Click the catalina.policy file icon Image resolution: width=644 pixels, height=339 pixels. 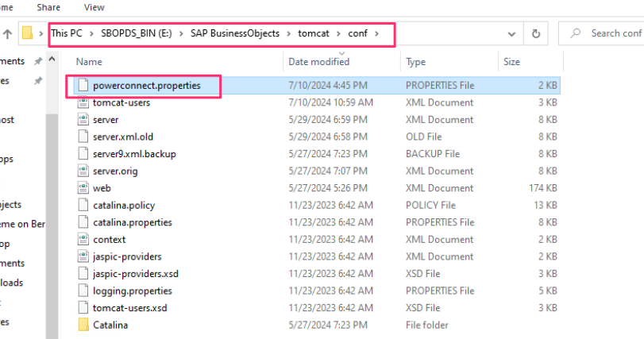pos(83,205)
